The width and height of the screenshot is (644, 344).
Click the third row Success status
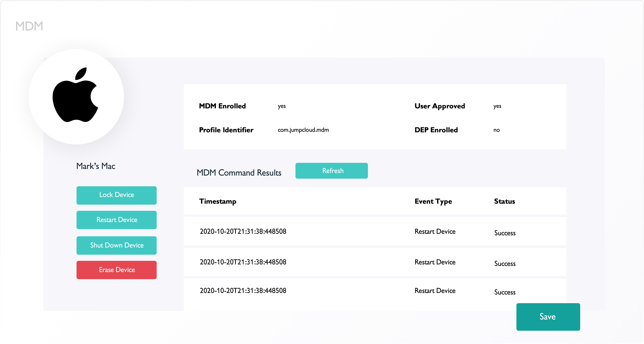pos(505,292)
